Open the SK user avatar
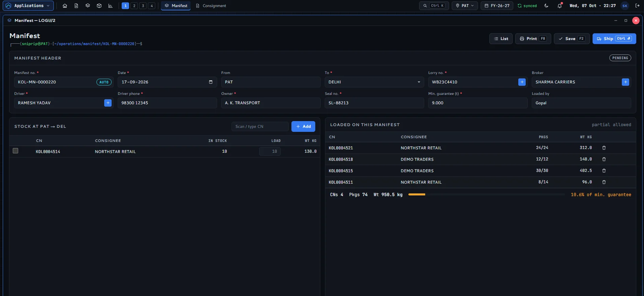Image resolution: width=644 pixels, height=296 pixels. pos(625,6)
